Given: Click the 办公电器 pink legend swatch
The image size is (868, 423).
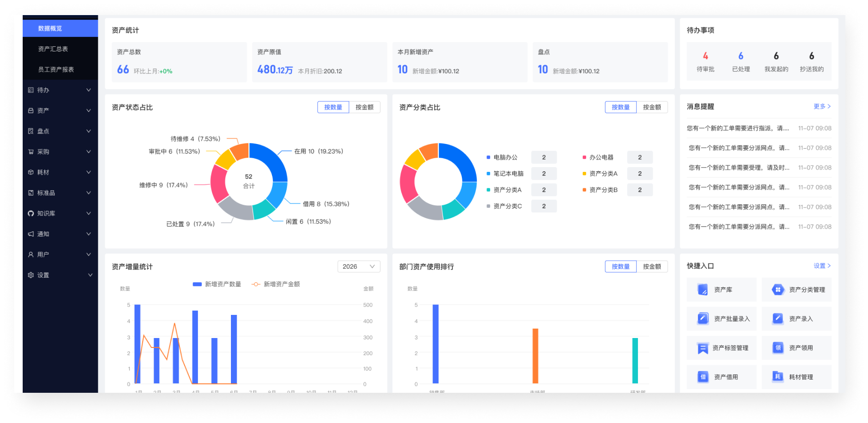Looking at the screenshot, I should (584, 157).
